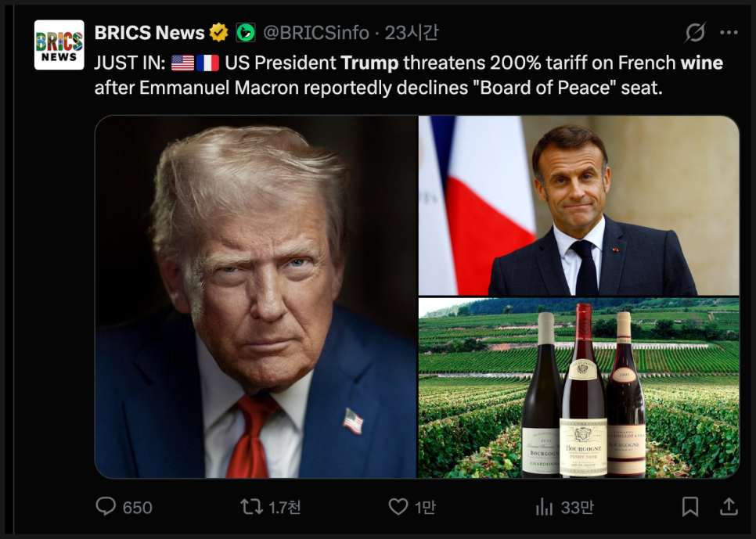Like the post with the heart icon
756x539 pixels.
pyautogui.click(x=398, y=507)
